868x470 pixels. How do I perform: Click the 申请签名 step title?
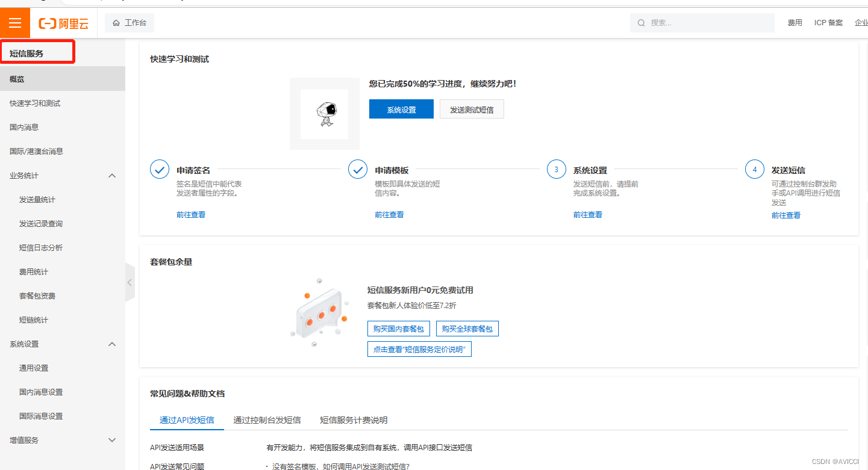[x=193, y=170]
